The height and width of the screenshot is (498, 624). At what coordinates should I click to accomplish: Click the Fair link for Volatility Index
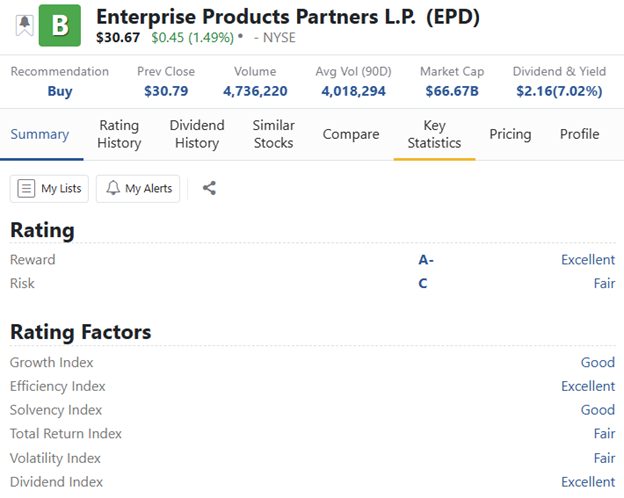604,458
